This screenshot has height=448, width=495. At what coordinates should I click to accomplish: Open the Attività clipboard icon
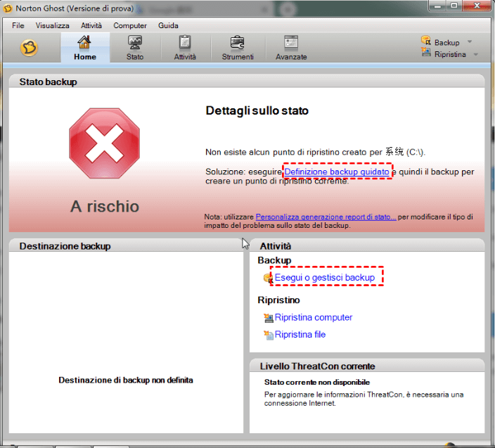[x=185, y=42]
